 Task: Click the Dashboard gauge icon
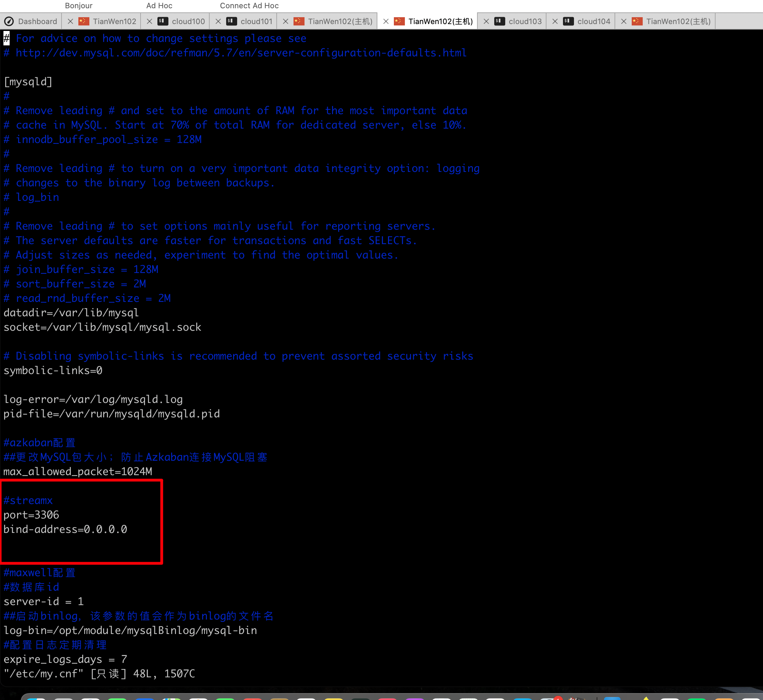click(9, 21)
